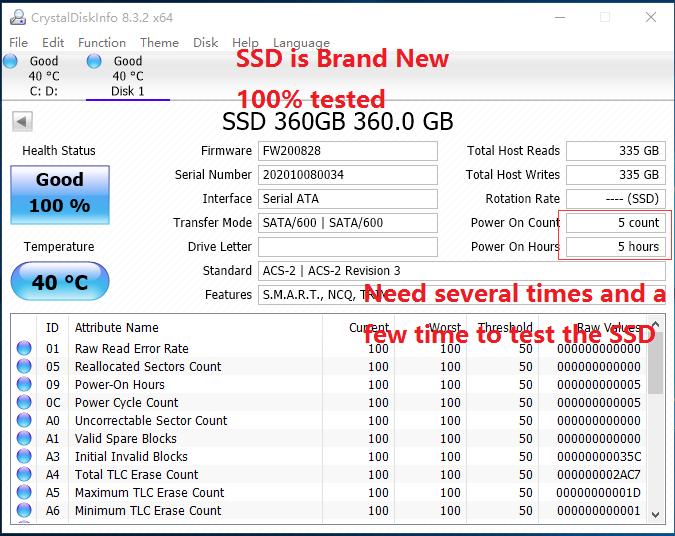Click the Total Host Reads value
The height and width of the screenshot is (536, 675).
tap(616, 151)
